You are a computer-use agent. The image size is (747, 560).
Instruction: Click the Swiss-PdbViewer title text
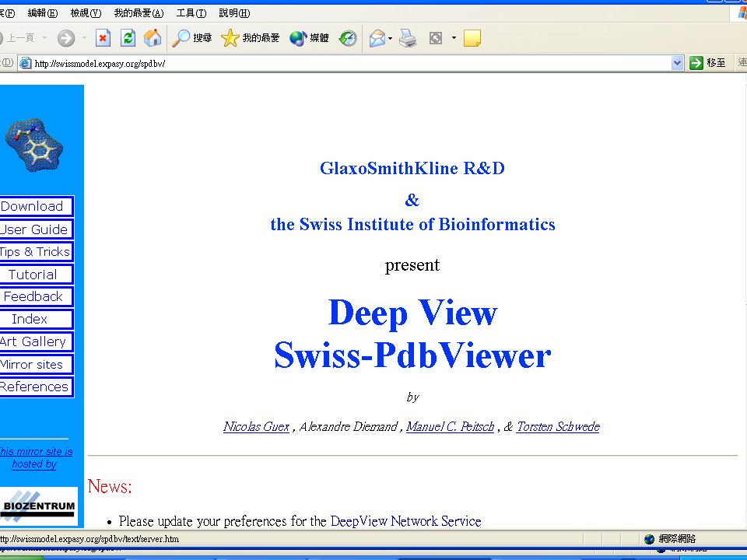412,355
